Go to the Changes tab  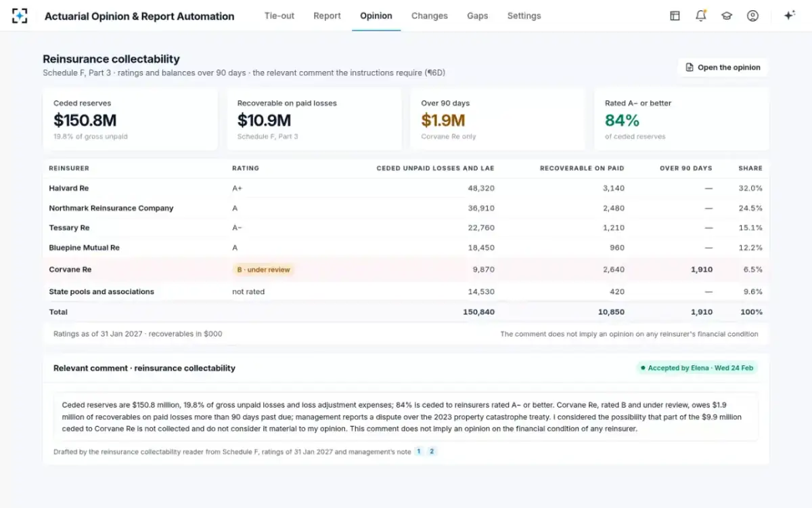[x=430, y=16]
